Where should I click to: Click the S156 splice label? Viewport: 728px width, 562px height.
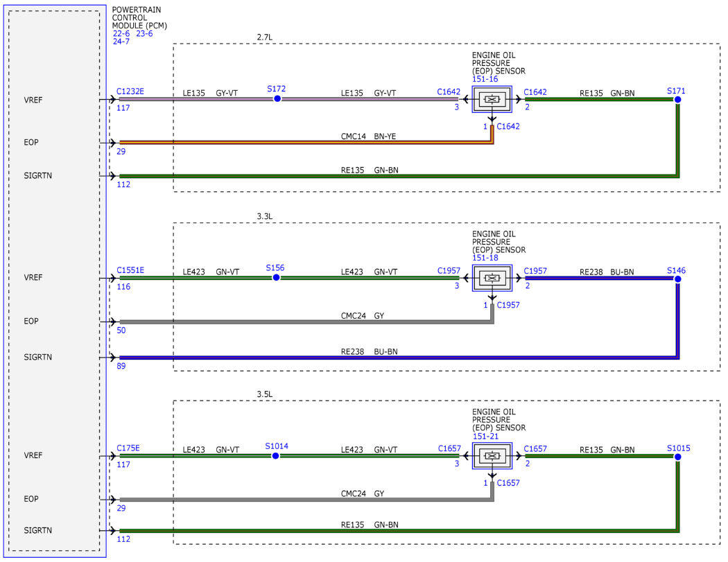pyautogui.click(x=275, y=267)
